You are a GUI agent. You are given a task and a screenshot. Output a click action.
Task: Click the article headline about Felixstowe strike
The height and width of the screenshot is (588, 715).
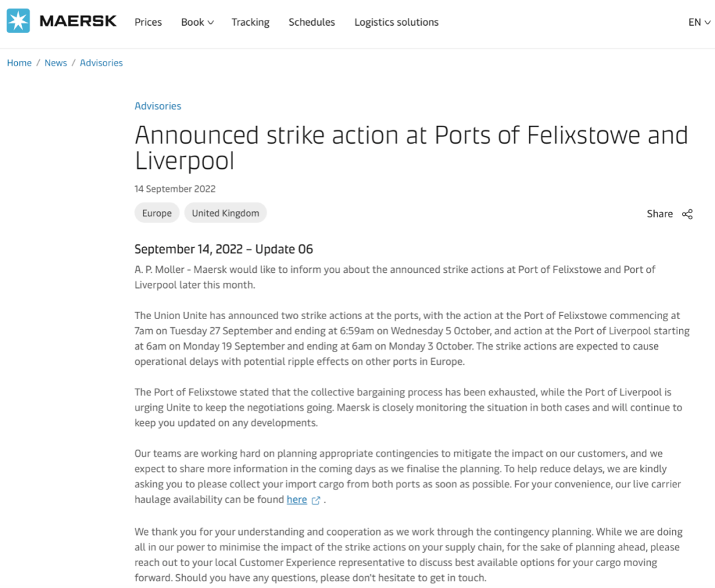(411, 148)
